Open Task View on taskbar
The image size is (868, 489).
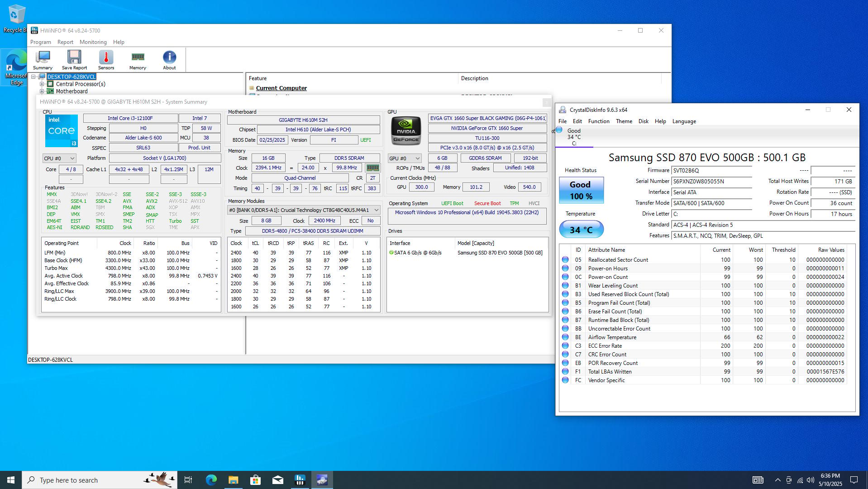tap(188, 480)
